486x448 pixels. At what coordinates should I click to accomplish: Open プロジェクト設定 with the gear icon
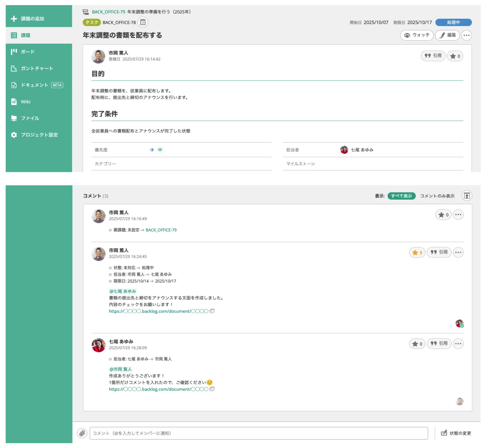click(x=39, y=135)
